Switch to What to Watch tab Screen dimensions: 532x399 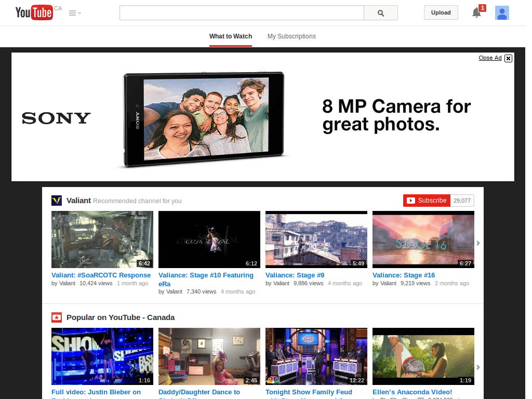click(230, 36)
